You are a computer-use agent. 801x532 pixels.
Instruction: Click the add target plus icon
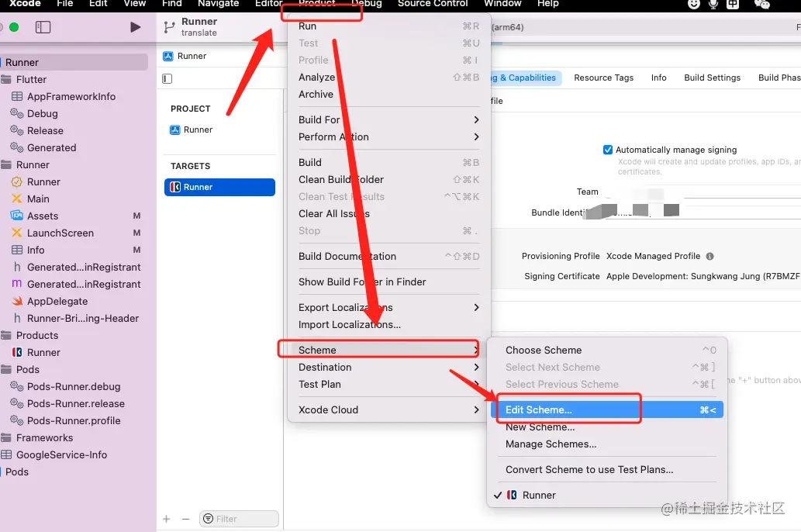[x=167, y=519]
